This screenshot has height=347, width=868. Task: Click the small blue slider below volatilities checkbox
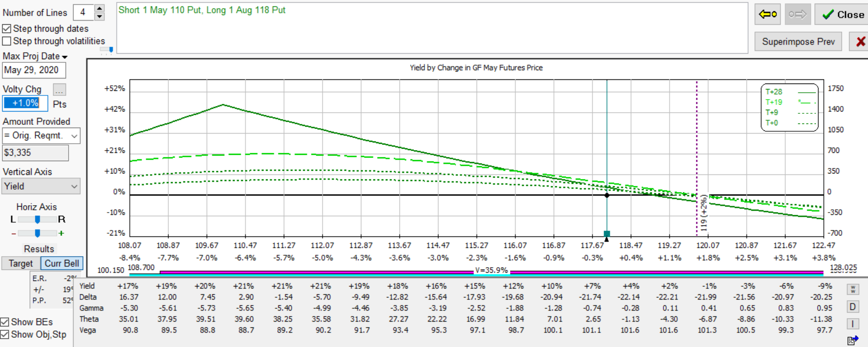(x=111, y=49)
